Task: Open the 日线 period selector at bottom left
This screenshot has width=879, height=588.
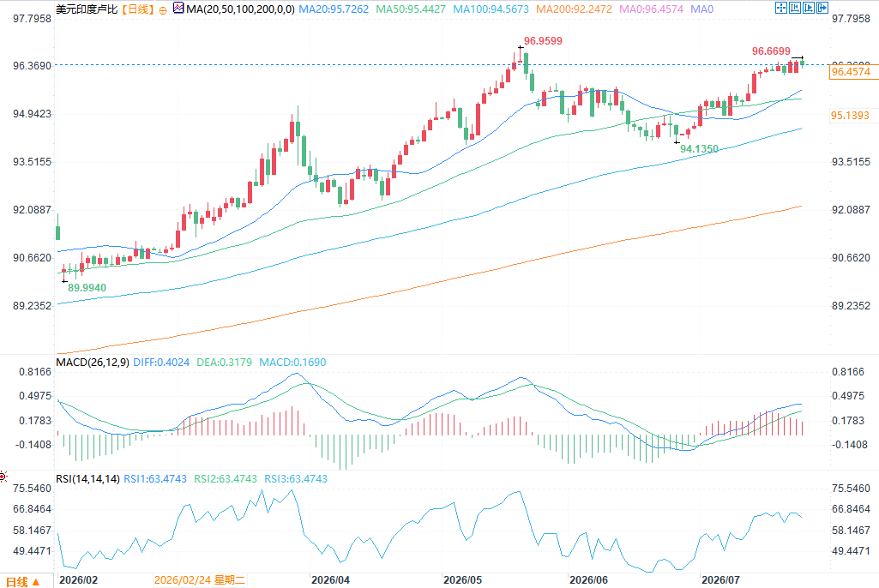Action: pos(23,582)
